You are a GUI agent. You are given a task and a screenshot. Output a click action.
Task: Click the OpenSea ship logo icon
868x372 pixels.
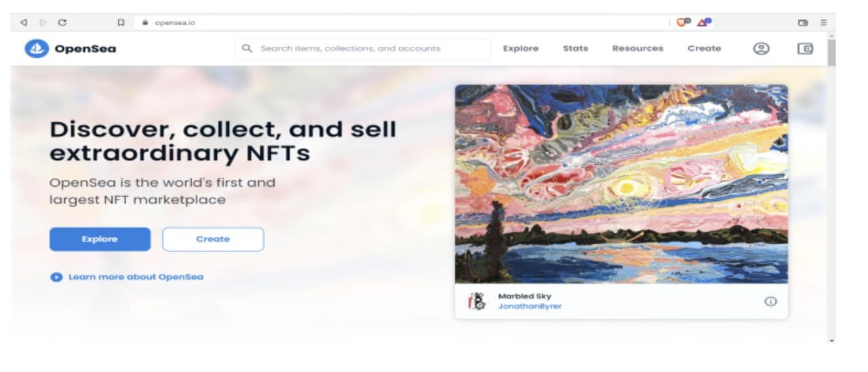pyautogui.click(x=37, y=48)
